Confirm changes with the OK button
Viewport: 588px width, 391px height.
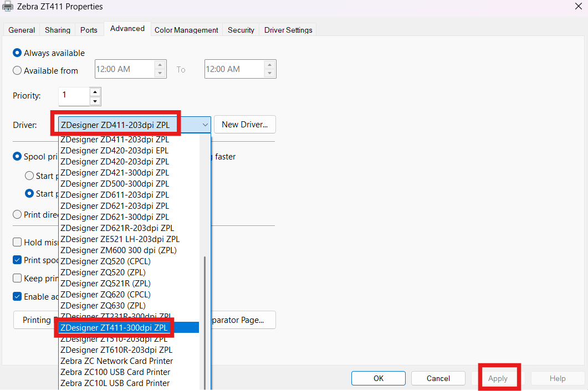click(x=378, y=378)
